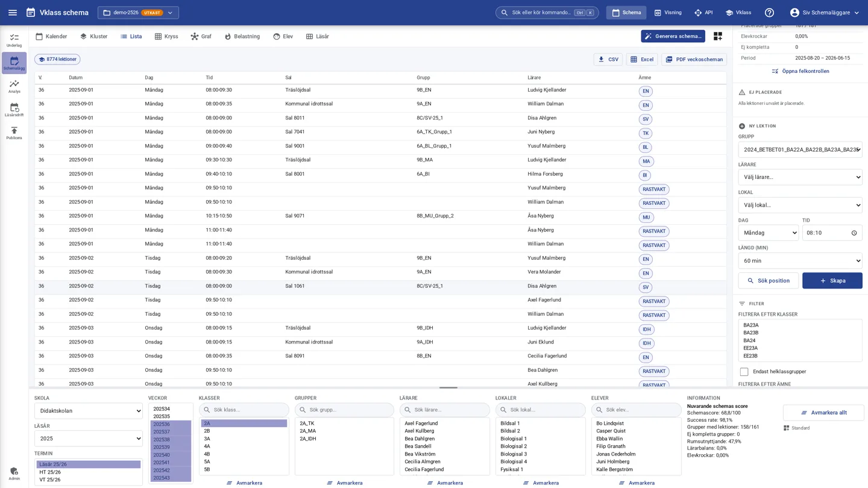
Task: Select class 2B in Klasser list
Action: (x=244, y=431)
